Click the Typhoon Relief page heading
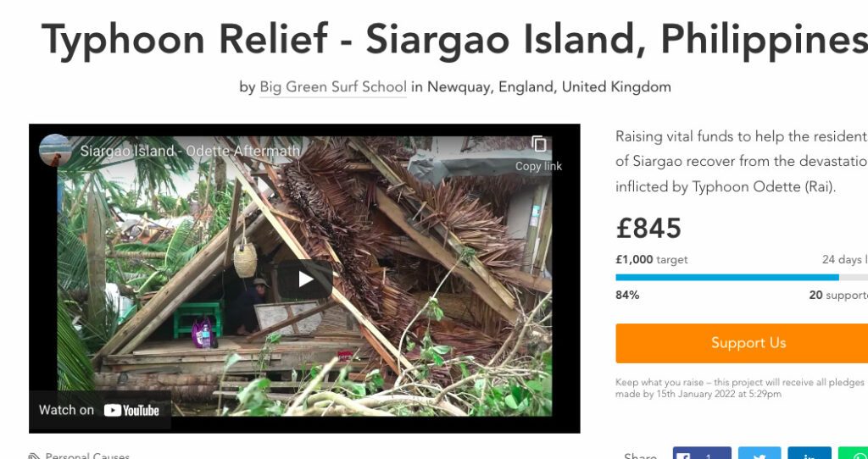Screen dimensions: 868x459 [454, 41]
